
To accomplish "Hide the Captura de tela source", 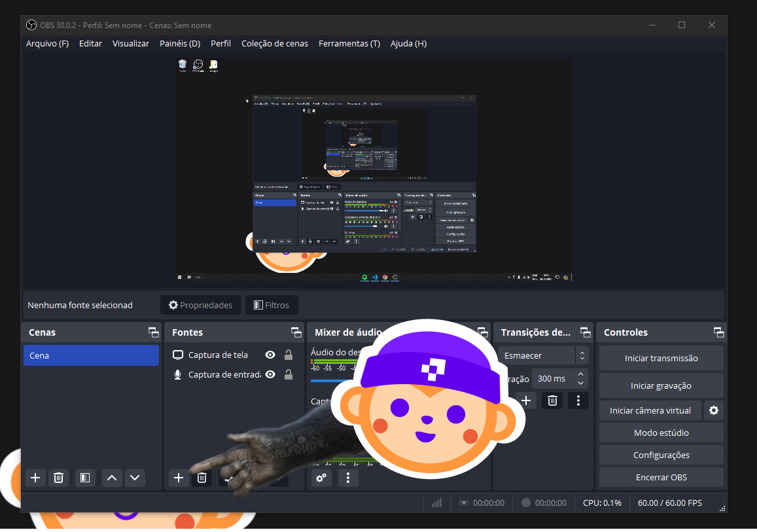I will pyautogui.click(x=270, y=355).
